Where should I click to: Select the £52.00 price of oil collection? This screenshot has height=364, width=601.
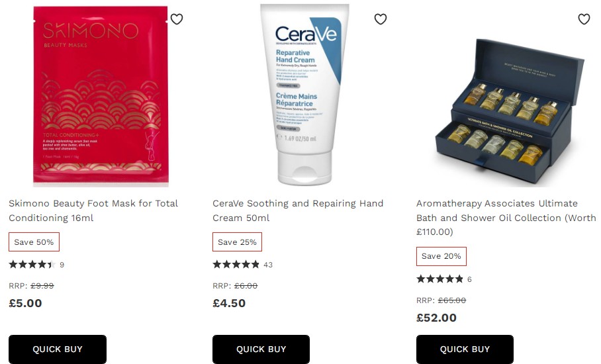tap(437, 318)
